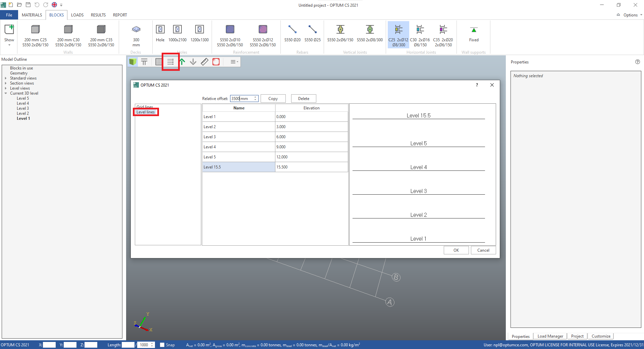644x349 pixels.
Task: Toggle the level lines display
Action: pyautogui.click(x=170, y=62)
